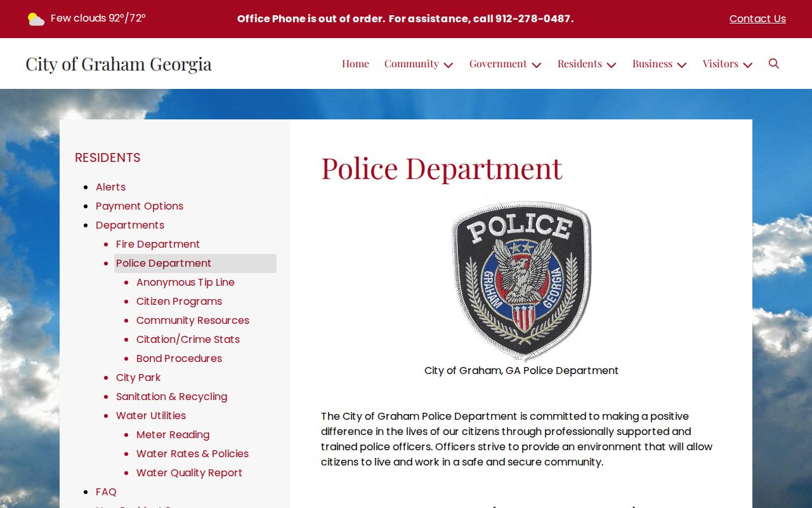Image resolution: width=812 pixels, height=508 pixels.
Task: Open the Government menu label
Action: coord(498,63)
